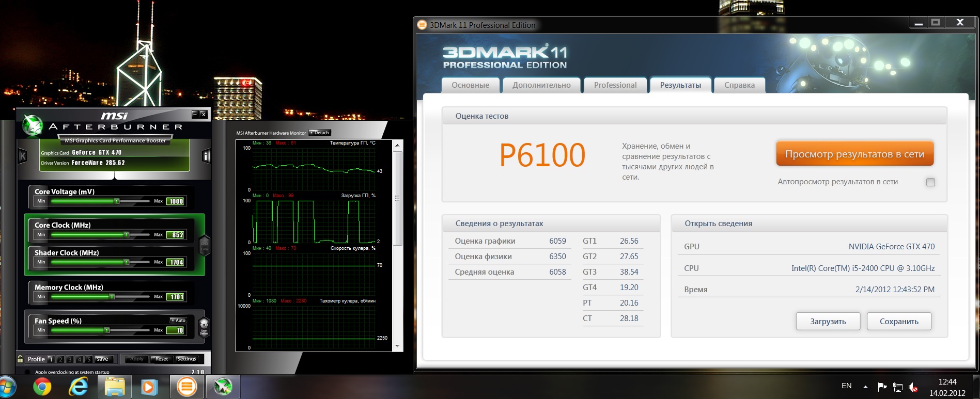Viewport: 980px width, 399px height.
Task: Click the Оценка физики value 6350
Action: (x=557, y=257)
